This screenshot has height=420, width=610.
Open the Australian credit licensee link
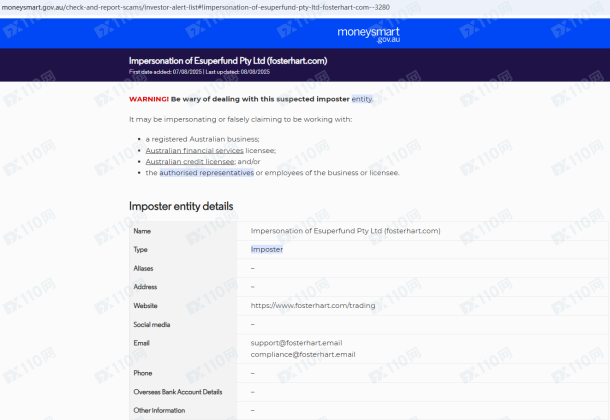coord(191,161)
